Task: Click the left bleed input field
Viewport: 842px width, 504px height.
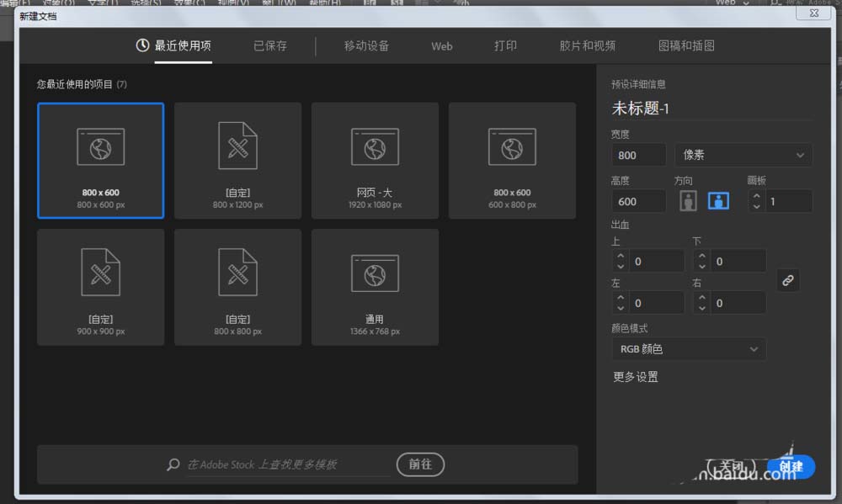Action: pyautogui.click(x=657, y=303)
